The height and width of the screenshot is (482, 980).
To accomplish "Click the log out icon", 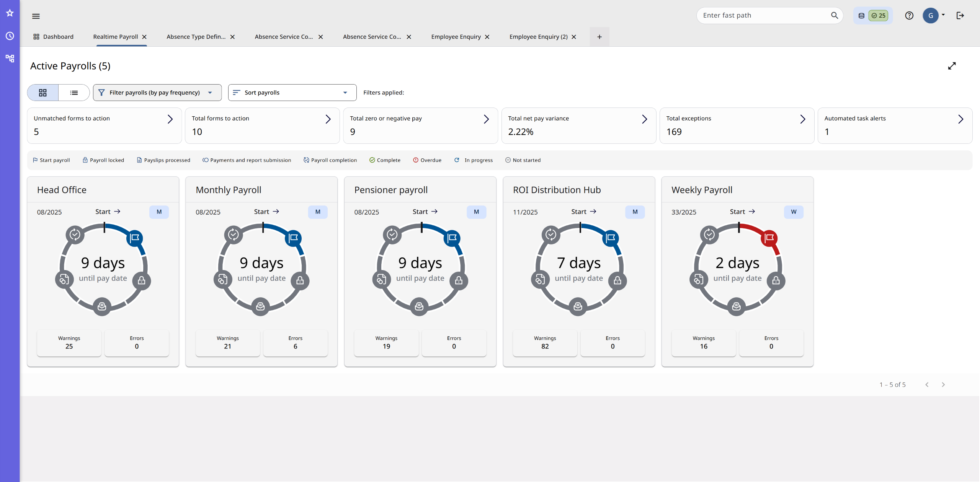I will 960,15.
